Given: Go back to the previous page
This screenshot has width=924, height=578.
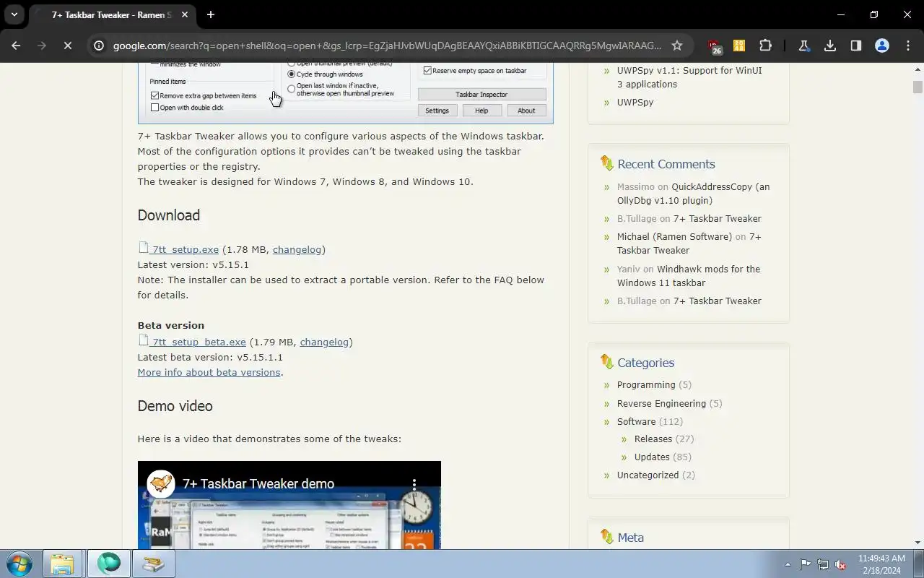Looking at the screenshot, I should (x=16, y=46).
